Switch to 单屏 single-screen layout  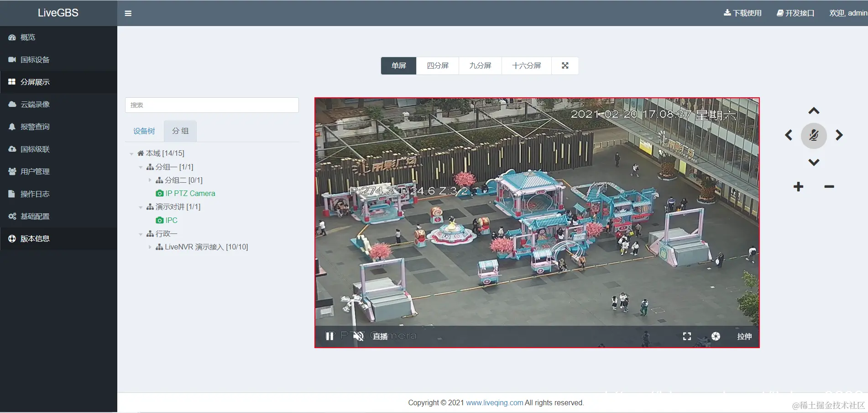[x=399, y=66]
